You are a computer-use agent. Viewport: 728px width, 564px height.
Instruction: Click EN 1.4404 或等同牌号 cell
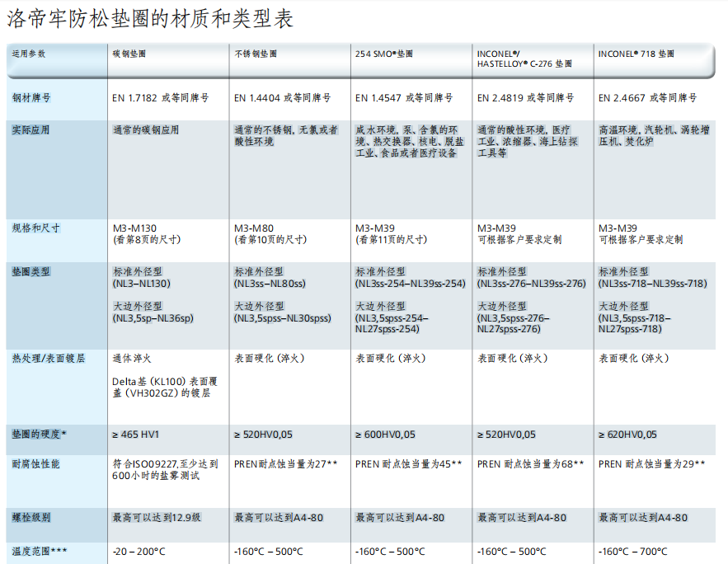pyautogui.click(x=282, y=98)
